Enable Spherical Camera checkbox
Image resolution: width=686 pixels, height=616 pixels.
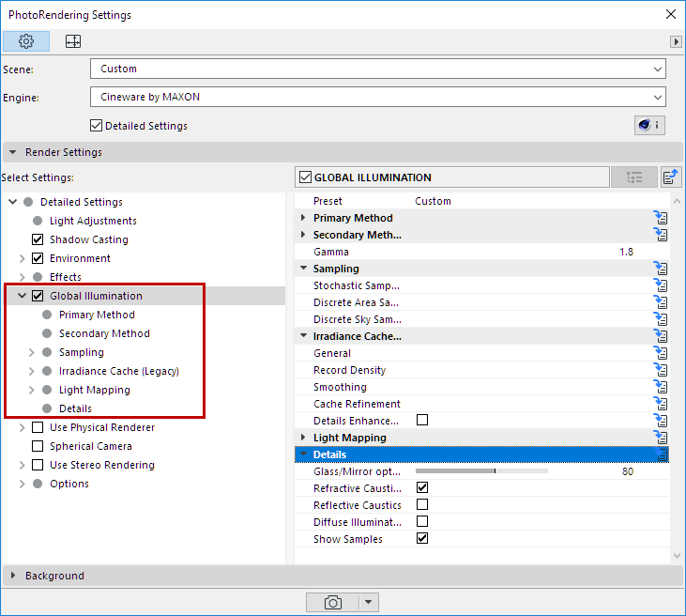38,446
